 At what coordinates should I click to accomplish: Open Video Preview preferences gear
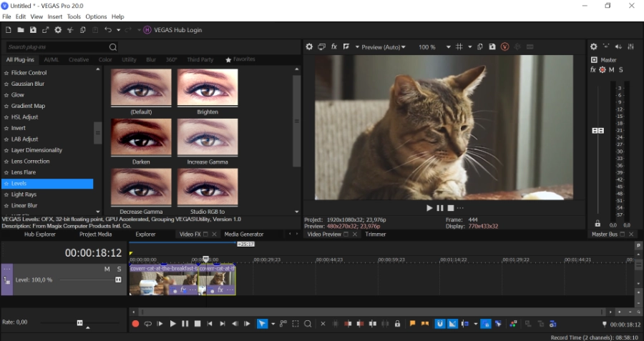point(309,46)
